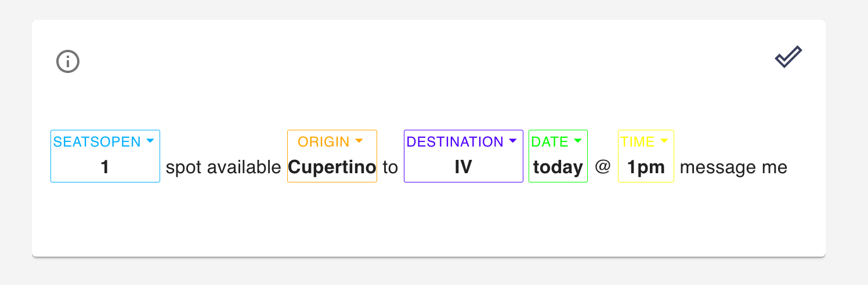Select the TIME label

pos(638,142)
